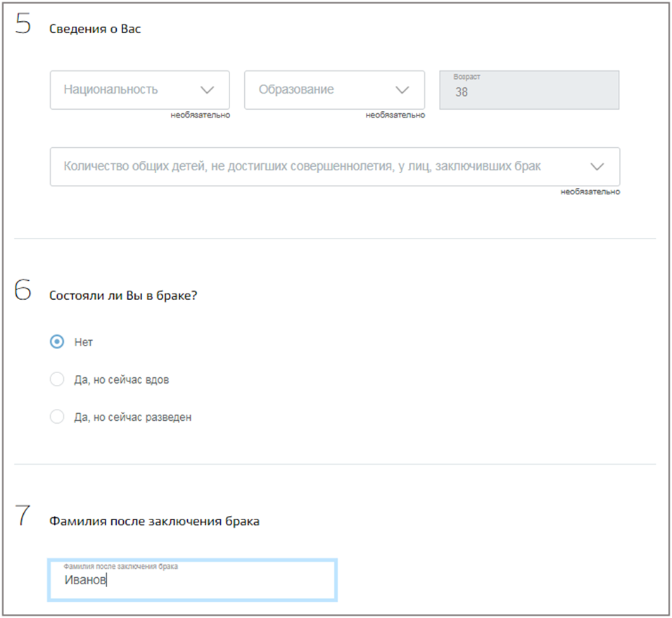
Task: Click the Фамилия после заключения брака section heading
Action: pos(154,521)
